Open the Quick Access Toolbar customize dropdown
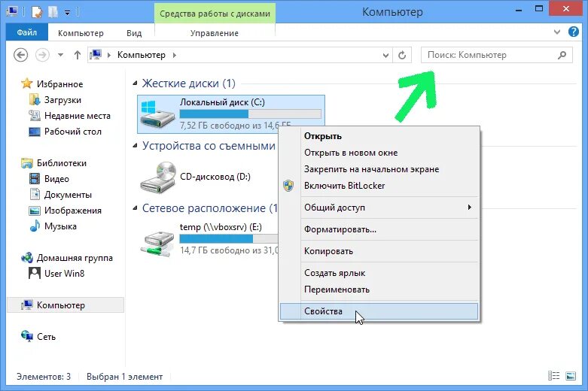This screenshot has width=588, height=391. (x=67, y=12)
